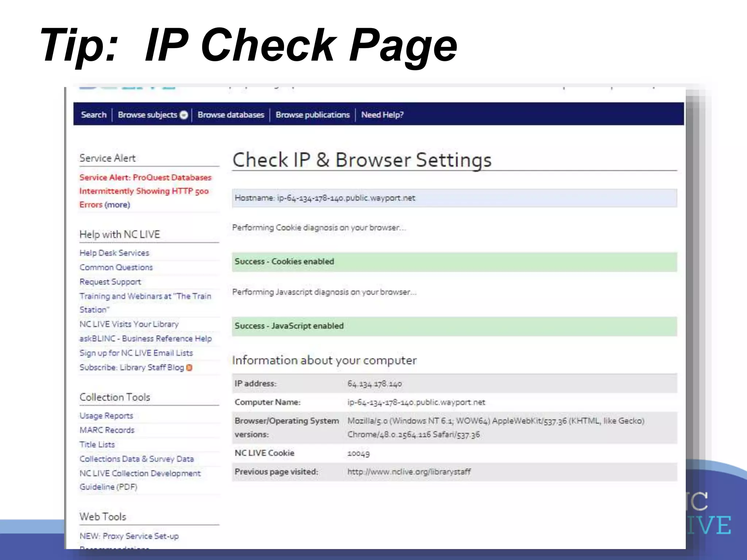Open NEW: Proxy Service Set-up link

129,536
